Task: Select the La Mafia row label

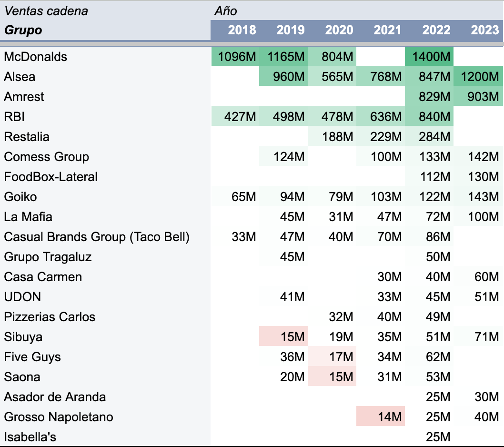Action: coord(28,217)
